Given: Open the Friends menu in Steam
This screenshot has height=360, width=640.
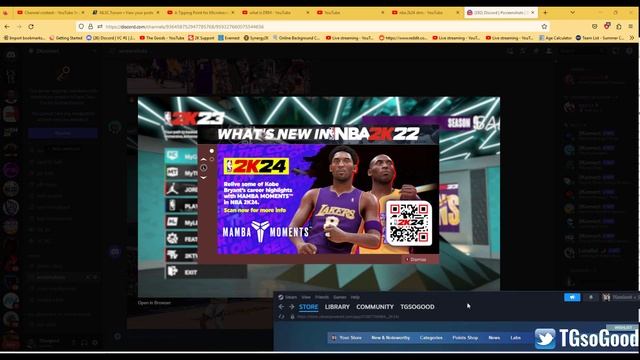Looking at the screenshot, I should coord(322,297).
